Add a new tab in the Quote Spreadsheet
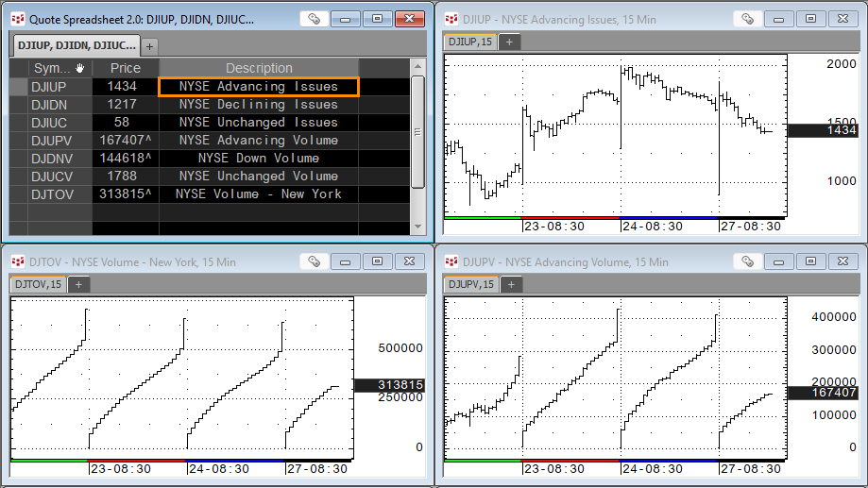Image resolution: width=868 pixels, height=488 pixels. point(150,45)
